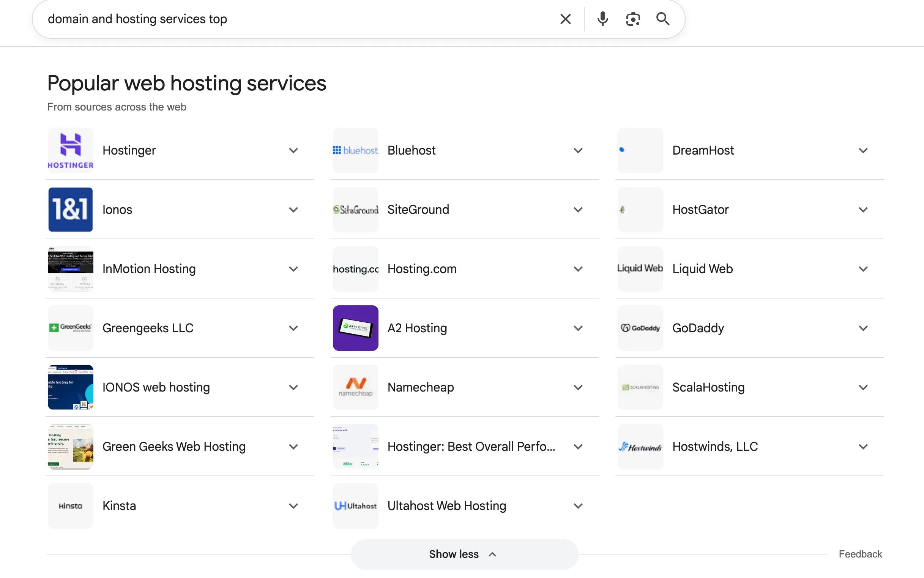Clear the search query with the X
The height and width of the screenshot is (578, 924).
565,18
